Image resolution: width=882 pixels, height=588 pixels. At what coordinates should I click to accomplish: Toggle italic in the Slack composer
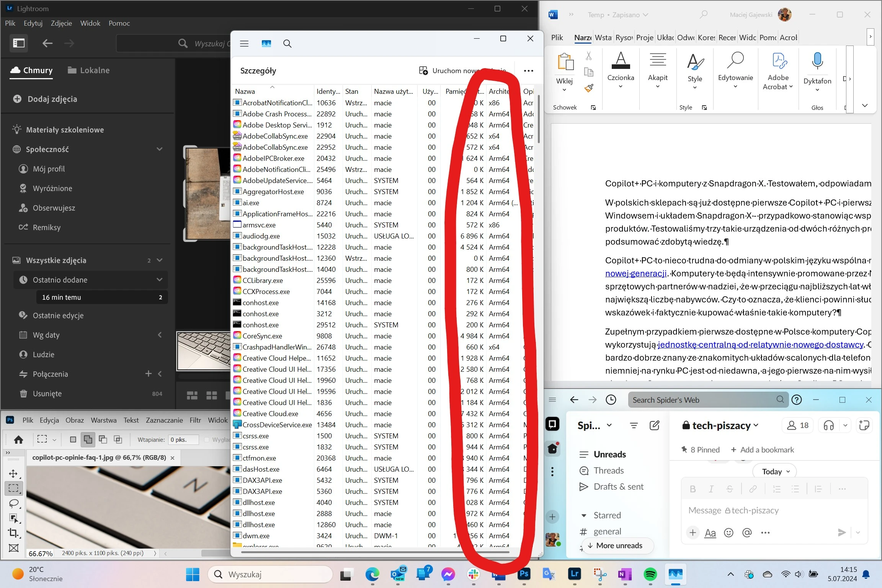711,489
